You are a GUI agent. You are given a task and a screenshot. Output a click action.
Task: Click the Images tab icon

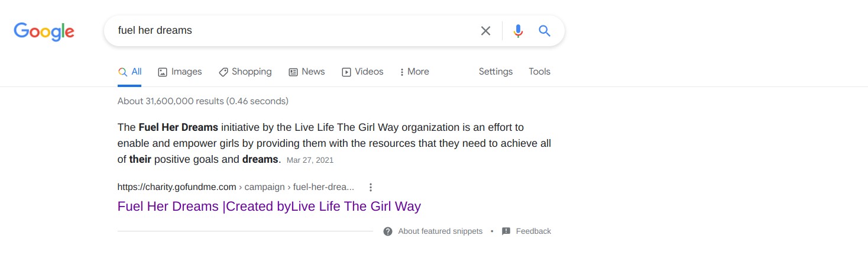point(163,72)
